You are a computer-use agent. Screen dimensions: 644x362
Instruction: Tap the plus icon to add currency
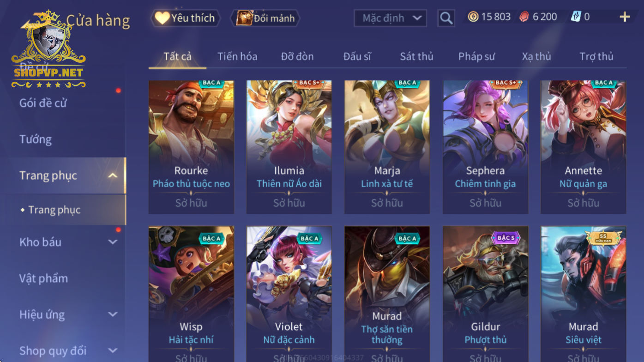[625, 17]
